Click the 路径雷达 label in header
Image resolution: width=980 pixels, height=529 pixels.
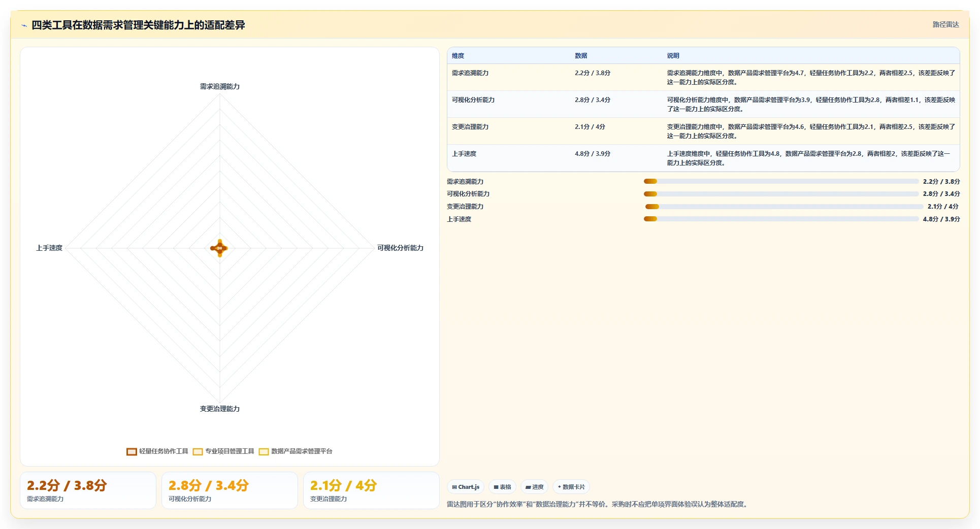(945, 25)
